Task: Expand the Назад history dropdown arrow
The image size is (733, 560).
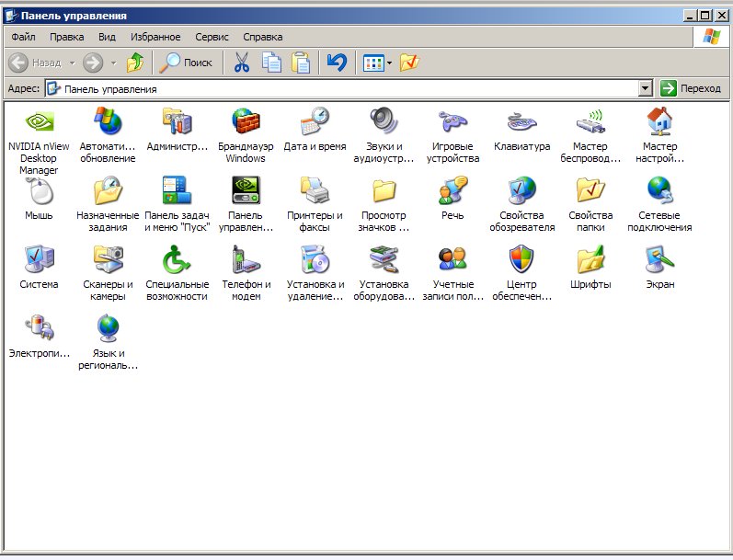Action: (73, 63)
